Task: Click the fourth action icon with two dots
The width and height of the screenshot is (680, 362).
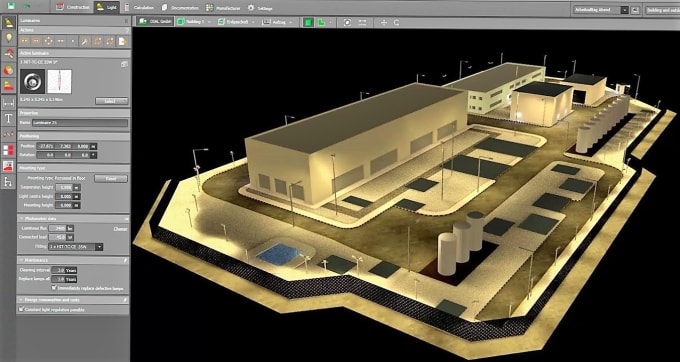Action: (x=61, y=41)
